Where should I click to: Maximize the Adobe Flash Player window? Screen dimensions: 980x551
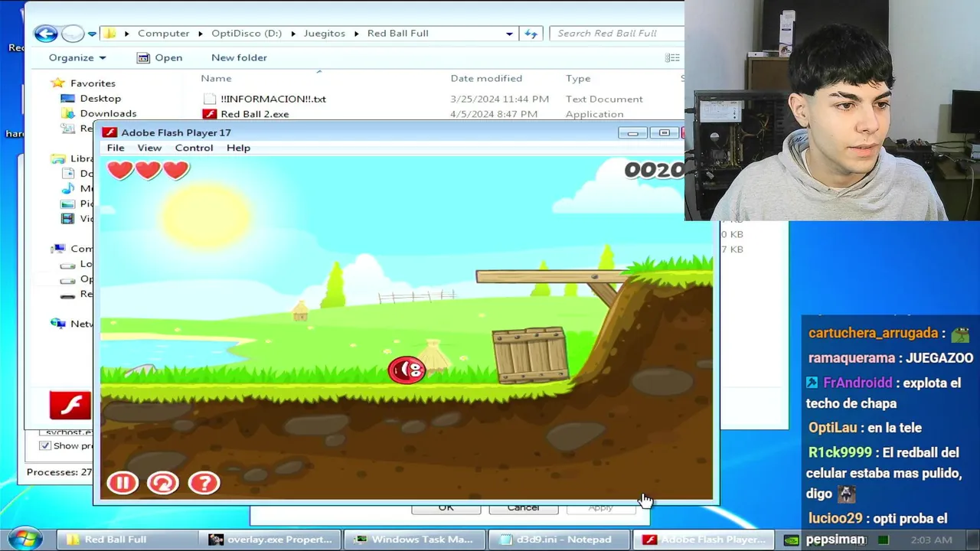(664, 133)
